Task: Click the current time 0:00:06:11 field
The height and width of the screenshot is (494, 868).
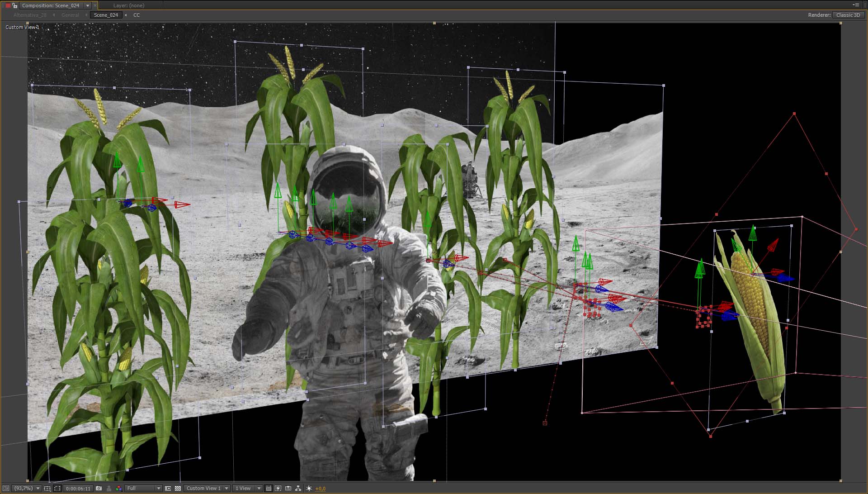Action: [x=78, y=488]
